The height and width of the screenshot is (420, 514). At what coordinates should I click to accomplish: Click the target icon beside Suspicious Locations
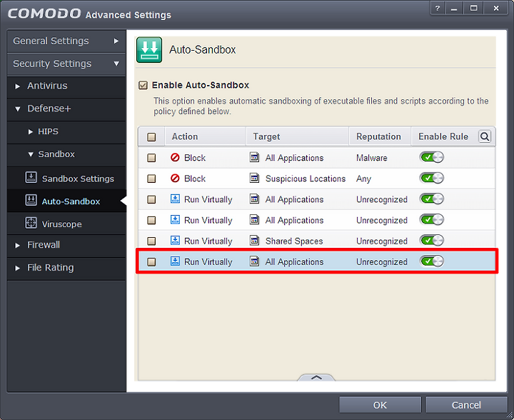click(254, 179)
